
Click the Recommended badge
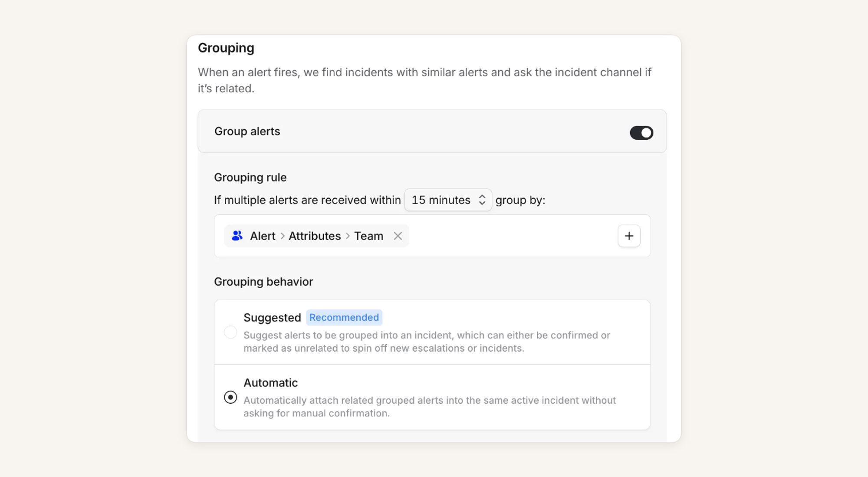pos(344,317)
